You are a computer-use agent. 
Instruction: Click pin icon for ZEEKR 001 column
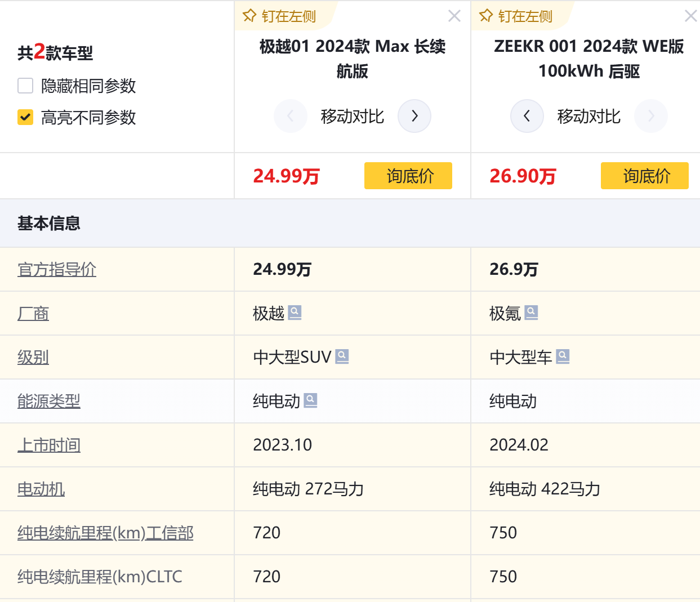[x=486, y=16]
